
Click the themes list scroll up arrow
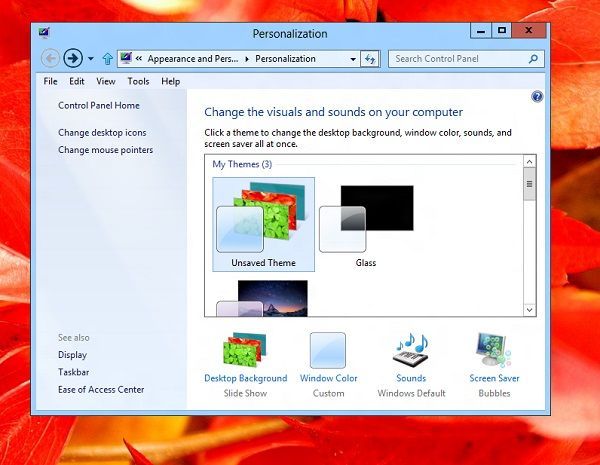529,162
